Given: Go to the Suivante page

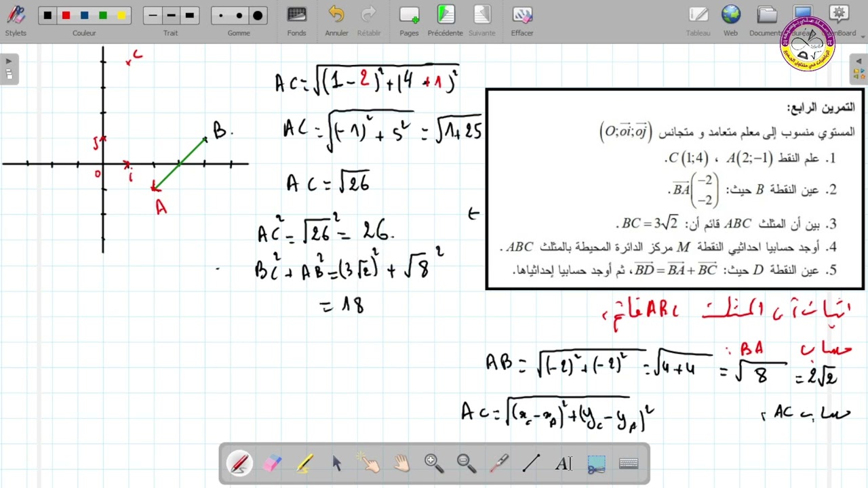Looking at the screenshot, I should click(x=482, y=21).
